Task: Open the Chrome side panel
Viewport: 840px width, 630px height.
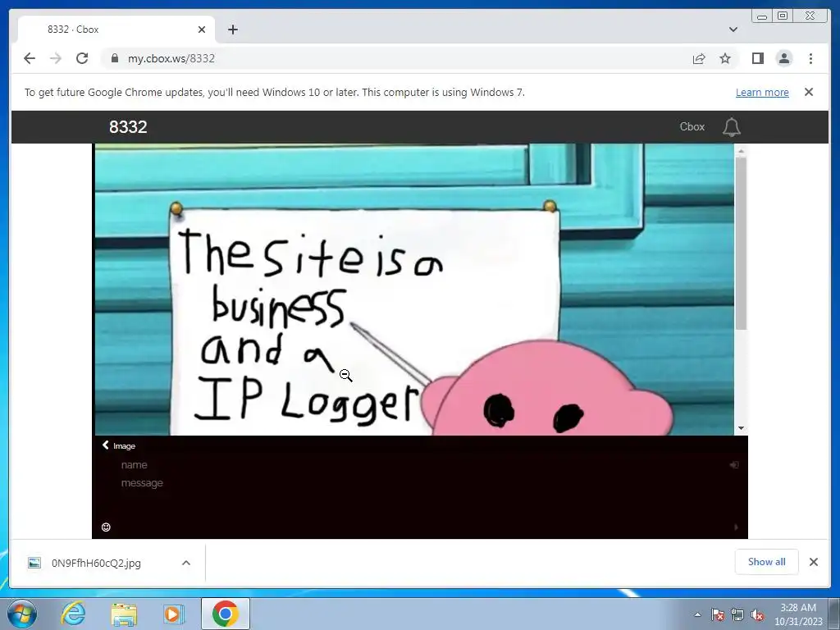Action: (757, 58)
